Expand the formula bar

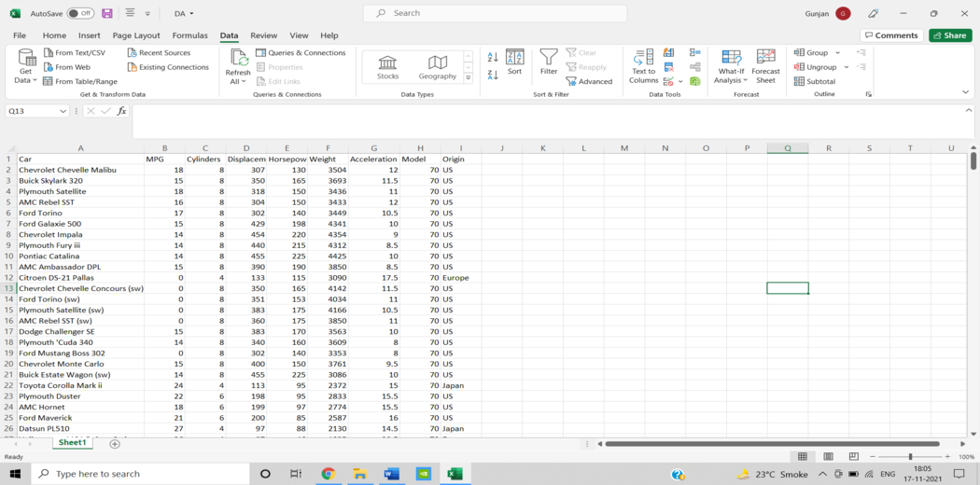pyautogui.click(x=967, y=110)
